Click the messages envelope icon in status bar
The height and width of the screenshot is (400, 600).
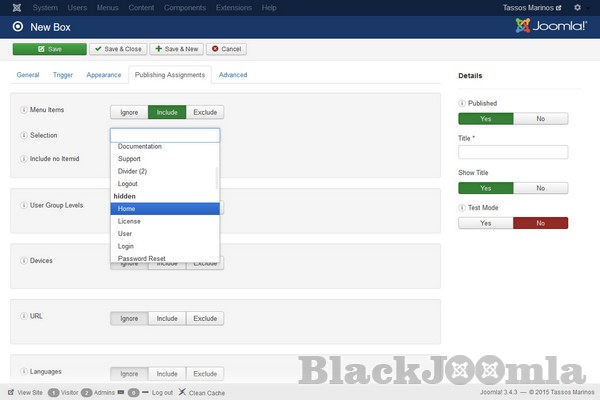click(121, 392)
